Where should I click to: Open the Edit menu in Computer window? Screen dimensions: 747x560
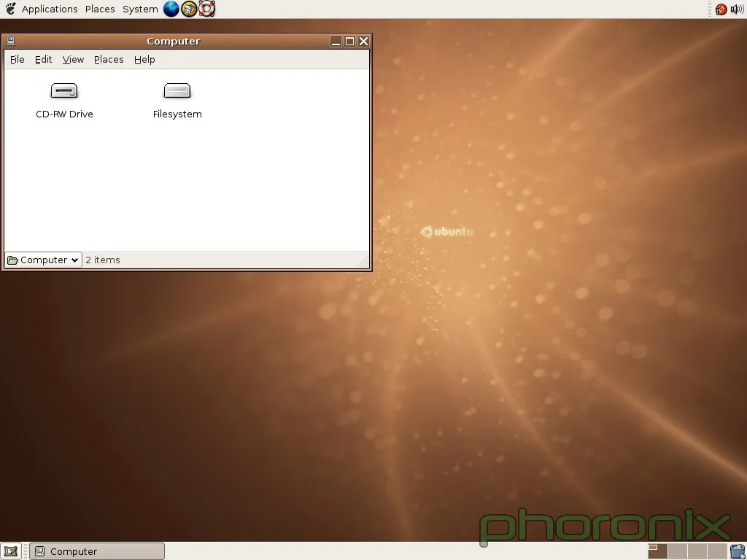[x=43, y=60]
